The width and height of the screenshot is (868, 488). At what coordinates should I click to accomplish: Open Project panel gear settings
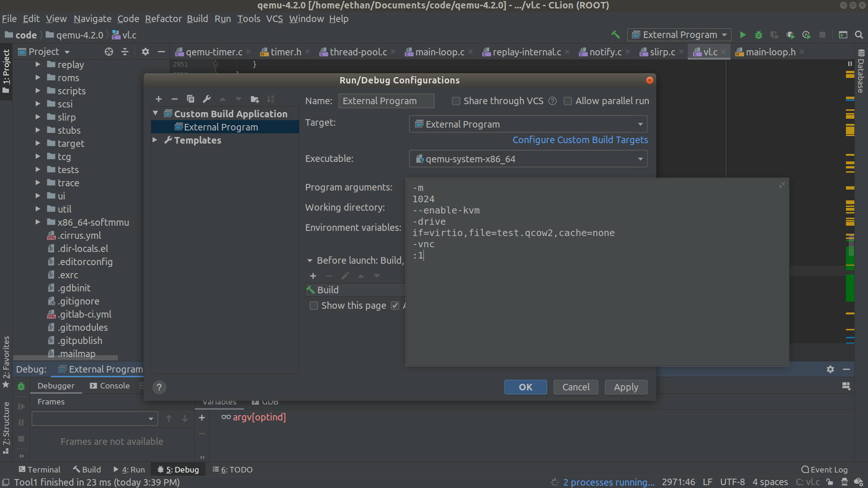click(x=146, y=52)
